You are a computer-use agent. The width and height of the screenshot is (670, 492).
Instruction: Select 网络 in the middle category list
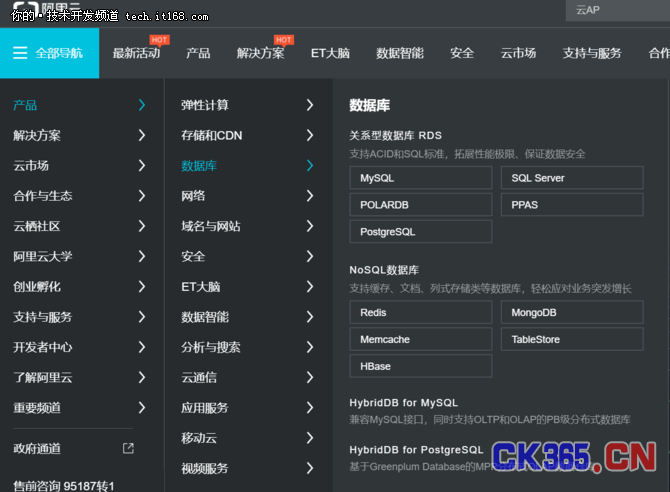tap(193, 196)
